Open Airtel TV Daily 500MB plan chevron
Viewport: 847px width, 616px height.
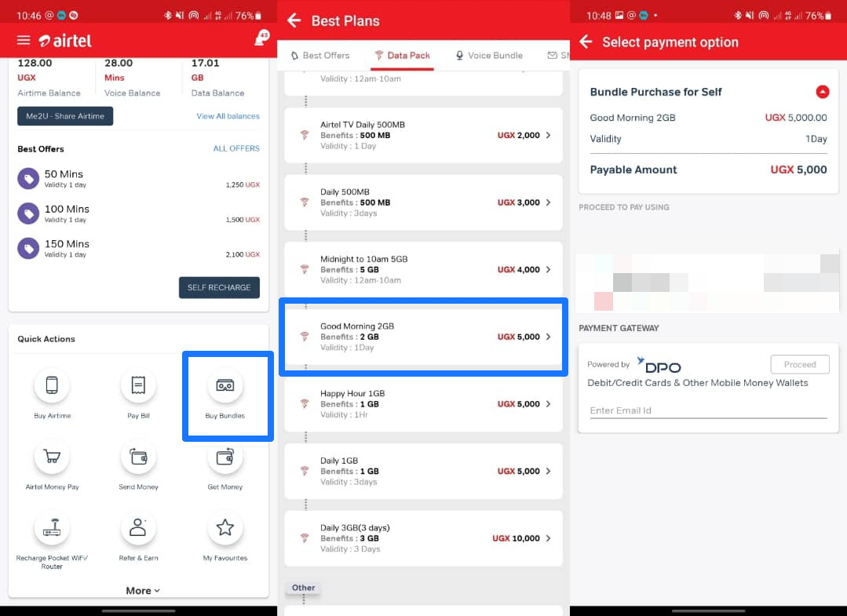[x=548, y=135]
